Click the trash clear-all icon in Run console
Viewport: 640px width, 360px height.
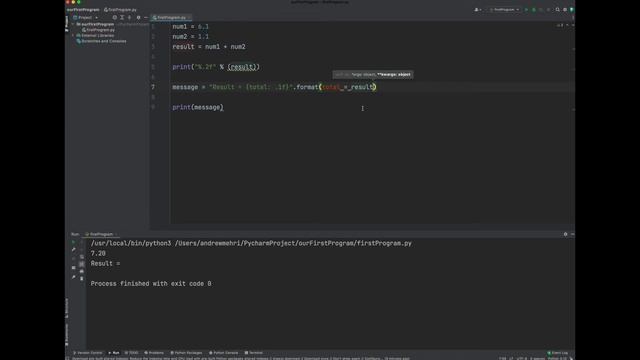[82, 278]
